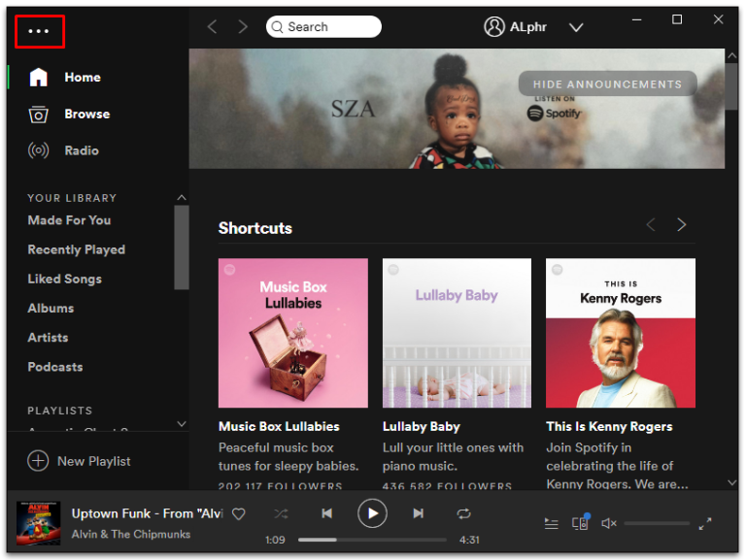Click the sidebar scrollbar thumb

(x=182, y=247)
